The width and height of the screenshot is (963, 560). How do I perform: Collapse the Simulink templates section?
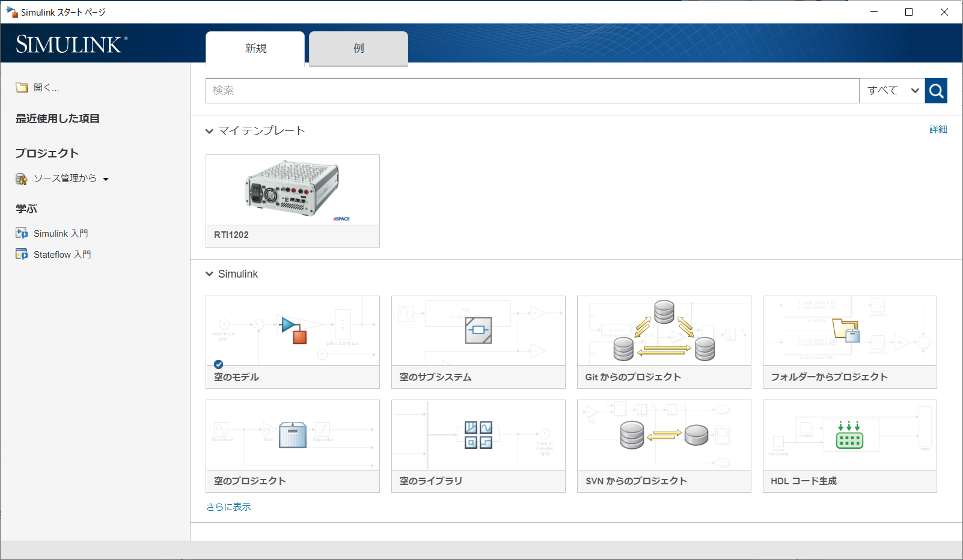tap(209, 273)
